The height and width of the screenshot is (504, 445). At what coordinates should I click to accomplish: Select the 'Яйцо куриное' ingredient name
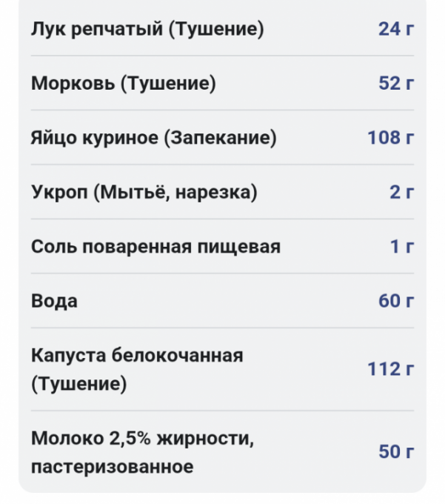(94, 138)
